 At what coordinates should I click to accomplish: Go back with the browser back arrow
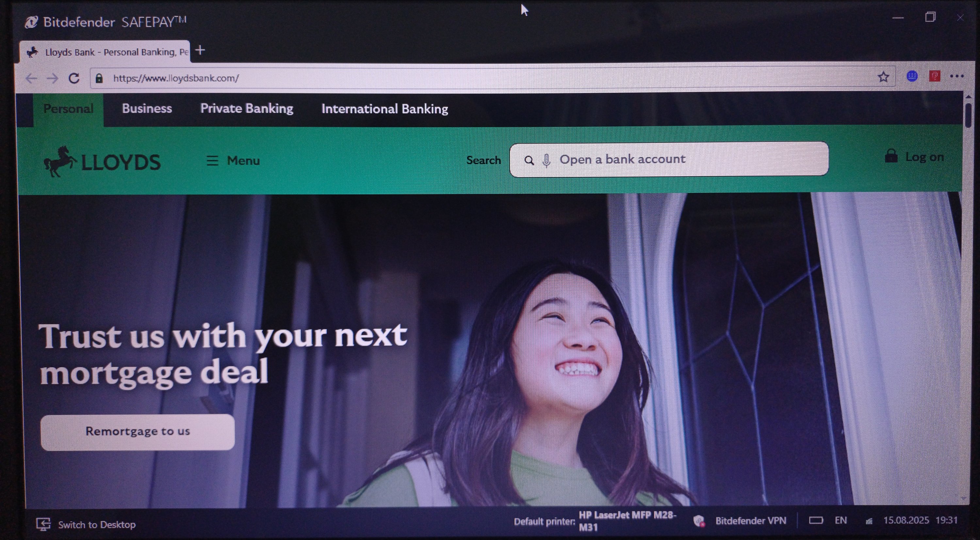point(31,78)
